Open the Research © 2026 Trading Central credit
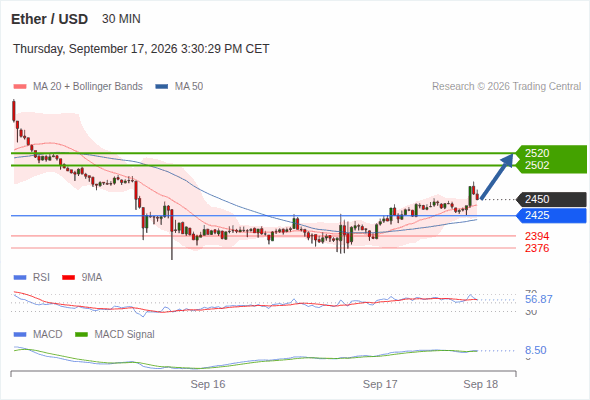This screenshot has width=590, height=400. tap(506, 87)
